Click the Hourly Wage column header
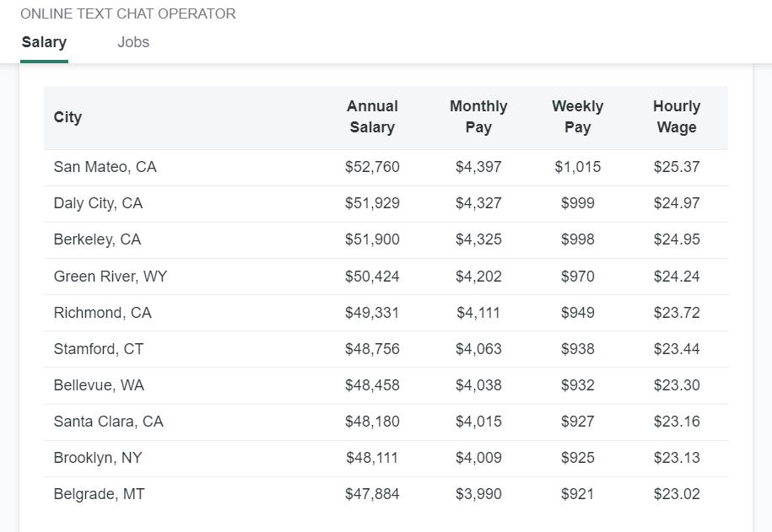This screenshot has width=772, height=532. [677, 116]
